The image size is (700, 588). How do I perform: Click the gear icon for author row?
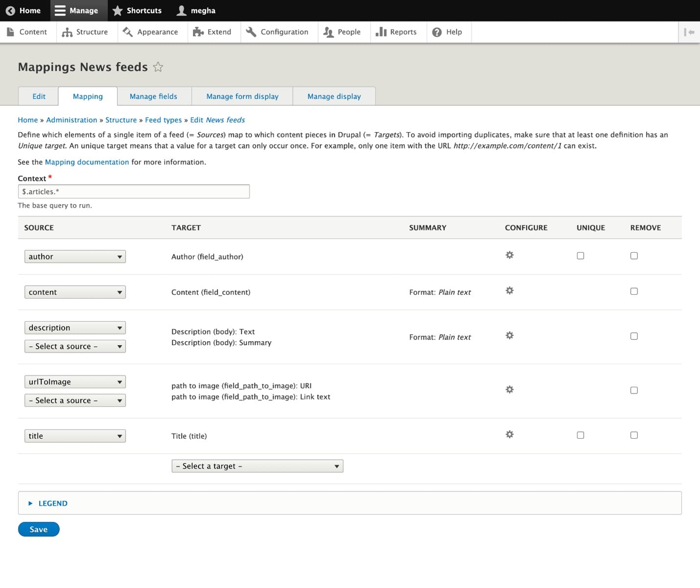[x=510, y=255]
